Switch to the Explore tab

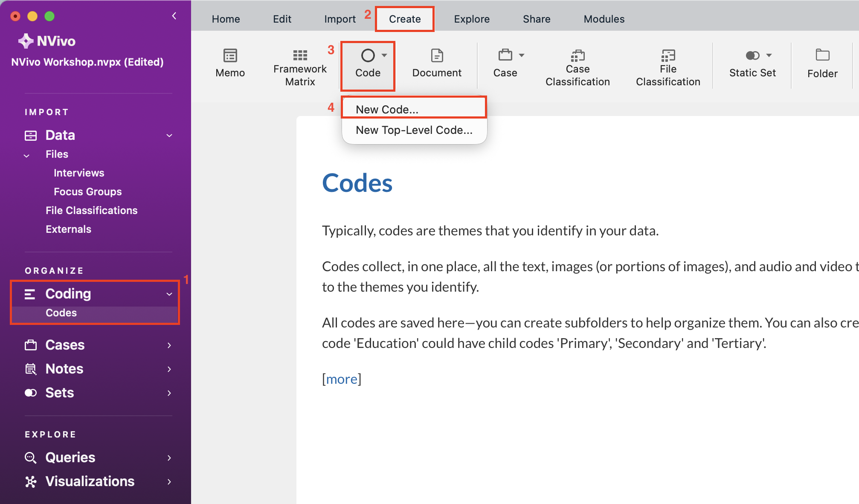click(472, 19)
